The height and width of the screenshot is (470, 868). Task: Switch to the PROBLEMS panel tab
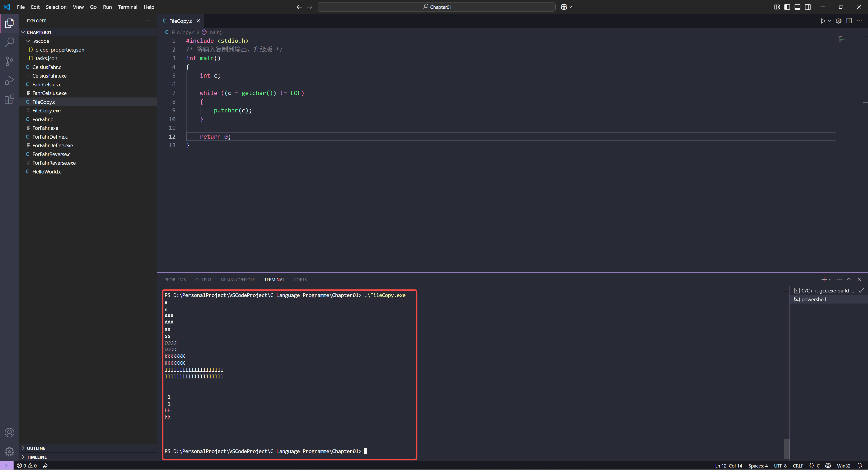pyautogui.click(x=175, y=280)
